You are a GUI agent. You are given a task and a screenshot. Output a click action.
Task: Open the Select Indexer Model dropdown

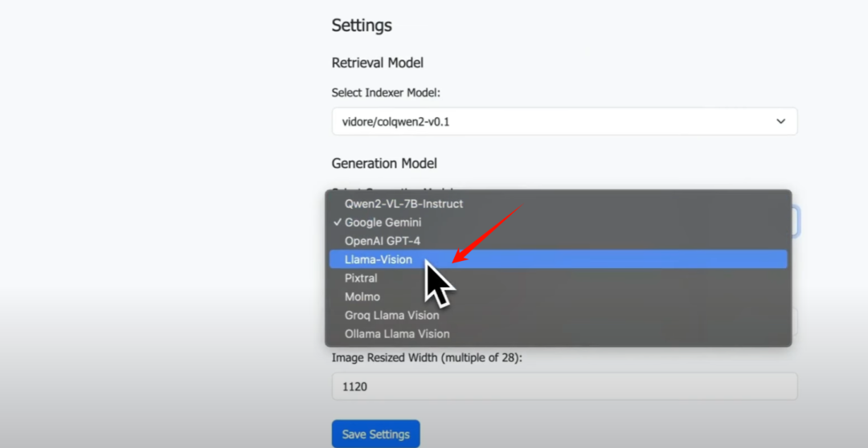(563, 121)
